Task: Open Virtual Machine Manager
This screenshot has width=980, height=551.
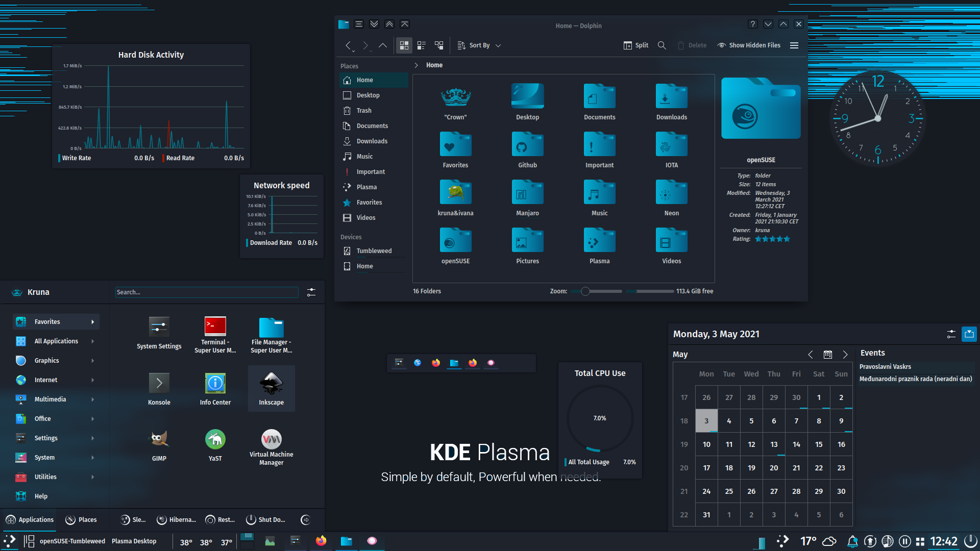Action: pyautogui.click(x=272, y=447)
